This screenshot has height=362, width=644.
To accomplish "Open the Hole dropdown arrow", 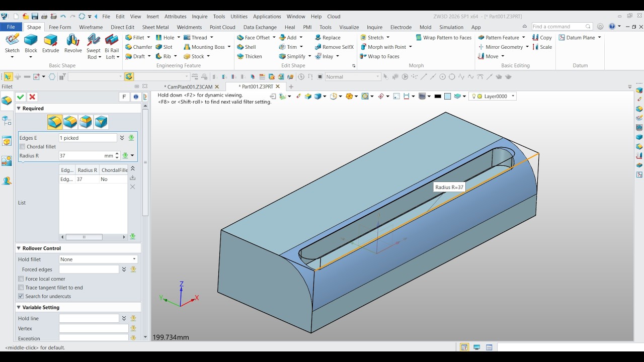I will [x=179, y=37].
